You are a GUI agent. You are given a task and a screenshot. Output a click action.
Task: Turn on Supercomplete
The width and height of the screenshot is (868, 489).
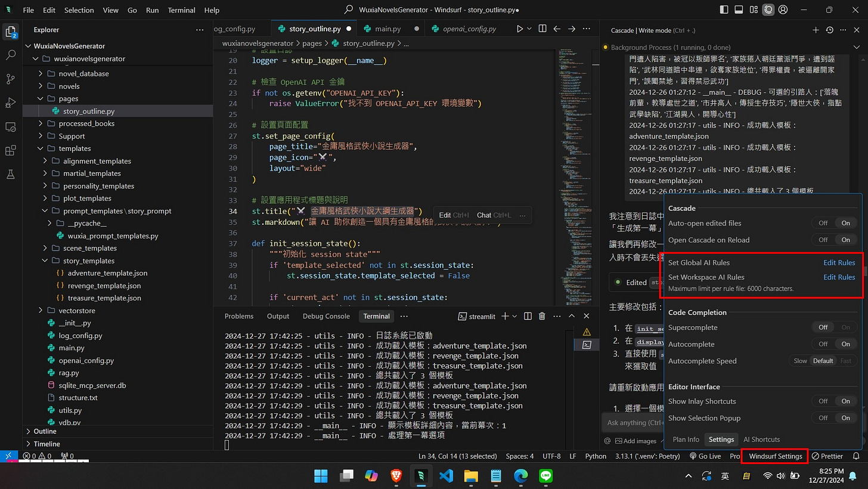(845, 327)
